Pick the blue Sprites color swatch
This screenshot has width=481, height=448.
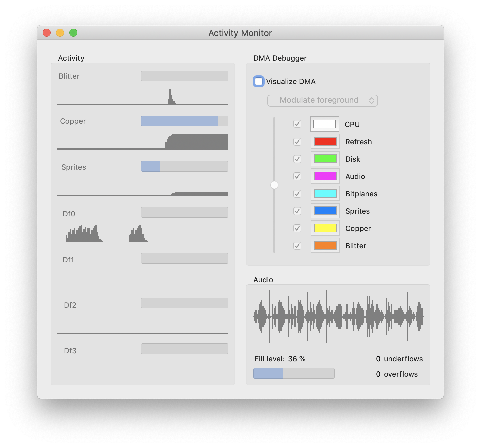pyautogui.click(x=325, y=211)
